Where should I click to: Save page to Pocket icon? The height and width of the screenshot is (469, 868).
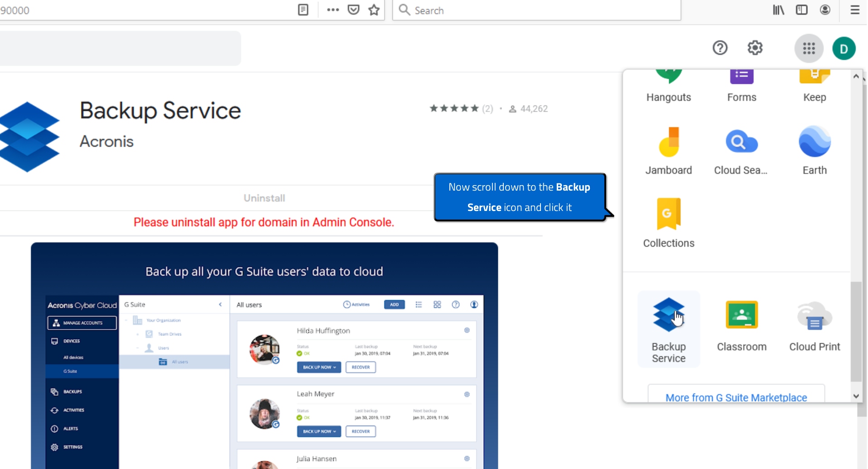(353, 10)
